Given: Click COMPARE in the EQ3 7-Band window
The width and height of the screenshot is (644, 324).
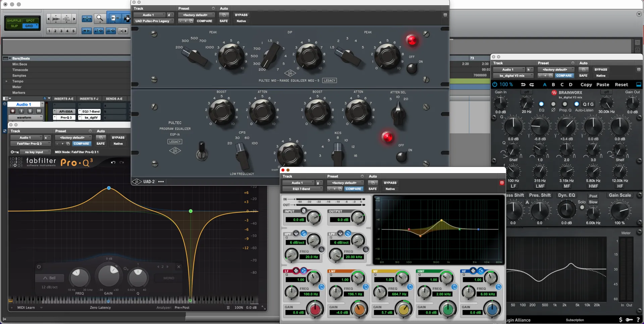Looking at the screenshot, I should [x=353, y=189].
